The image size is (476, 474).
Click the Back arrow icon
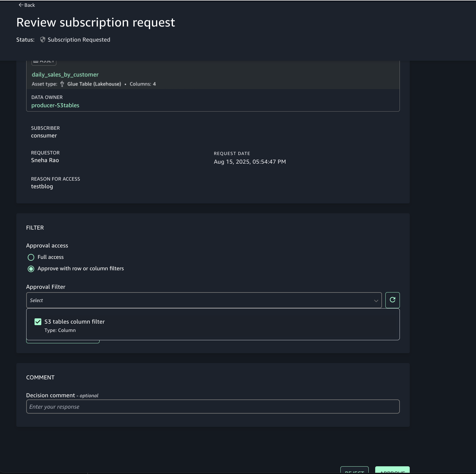[21, 5]
